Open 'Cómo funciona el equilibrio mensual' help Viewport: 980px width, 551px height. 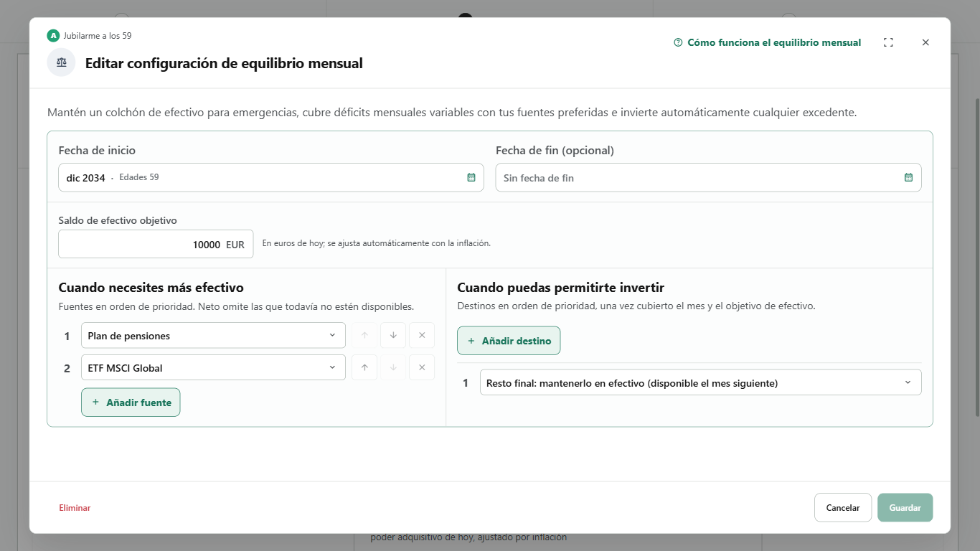(768, 42)
